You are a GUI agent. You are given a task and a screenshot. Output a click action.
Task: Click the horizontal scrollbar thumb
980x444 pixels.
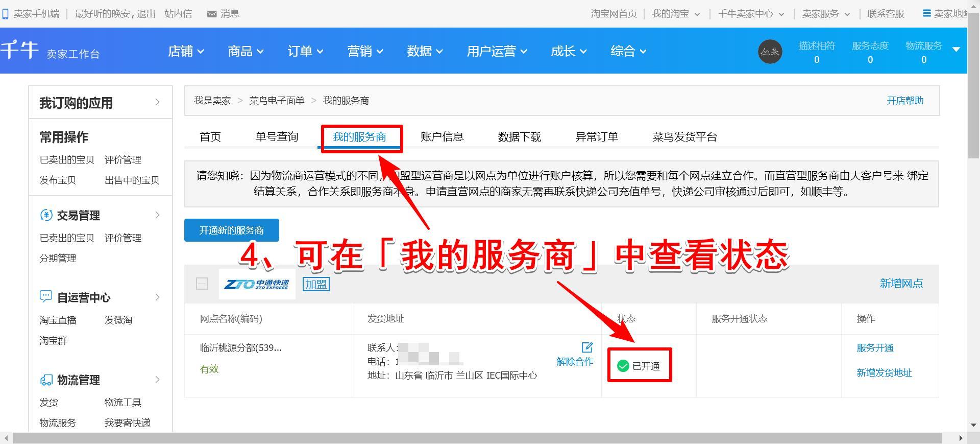tap(477, 438)
